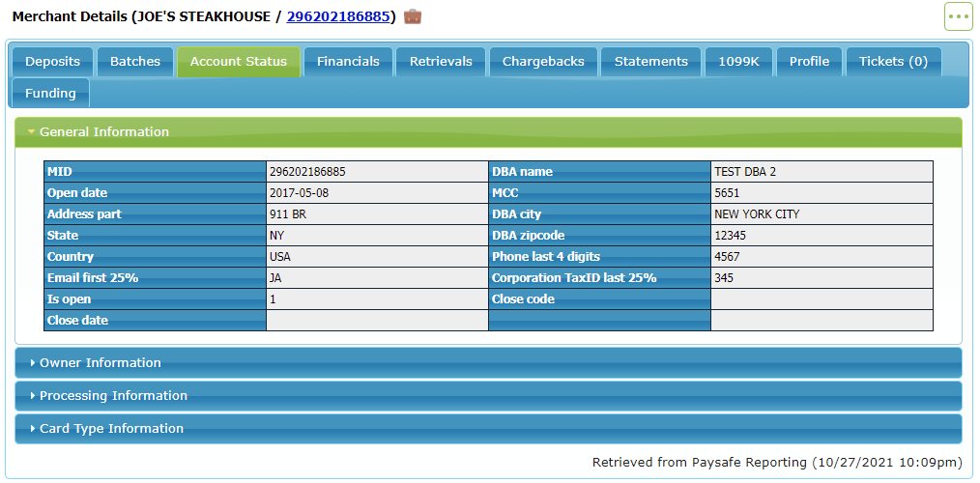980x483 pixels.
Task: Click the DBA name label cell
Action: point(599,172)
